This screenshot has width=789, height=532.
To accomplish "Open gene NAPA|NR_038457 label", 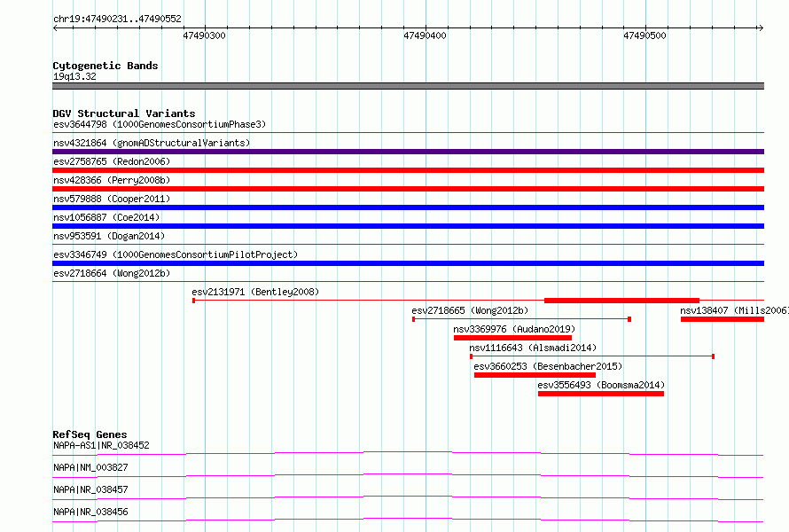I will point(90,489).
